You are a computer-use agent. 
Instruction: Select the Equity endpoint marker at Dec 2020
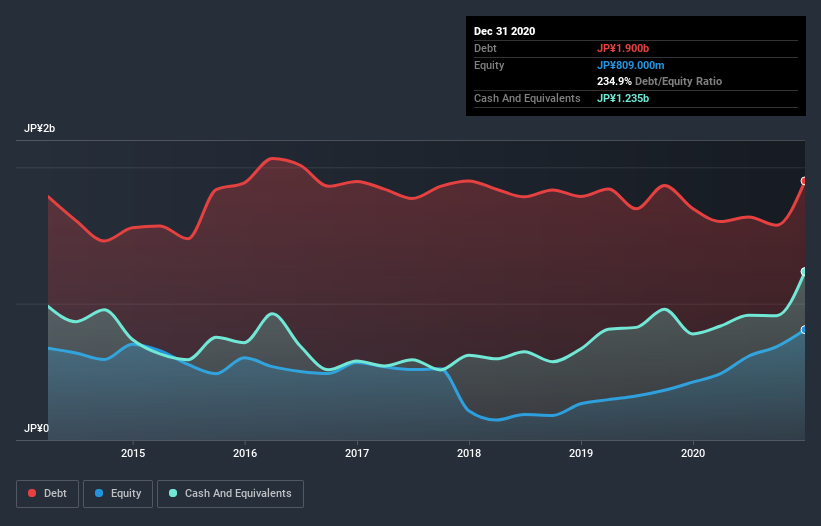click(x=804, y=330)
